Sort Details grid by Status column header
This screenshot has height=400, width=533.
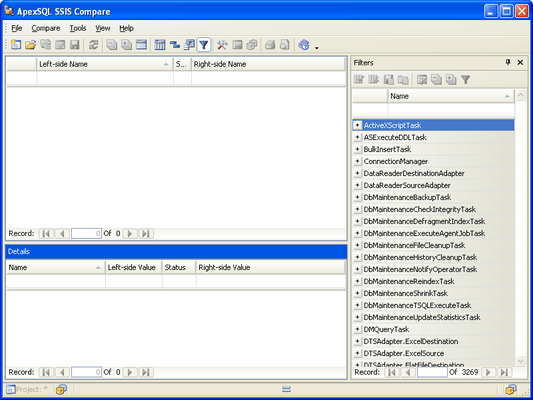click(x=179, y=267)
